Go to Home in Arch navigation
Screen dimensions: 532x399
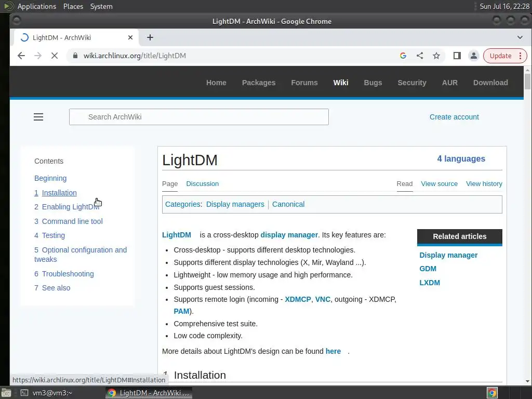point(216,83)
